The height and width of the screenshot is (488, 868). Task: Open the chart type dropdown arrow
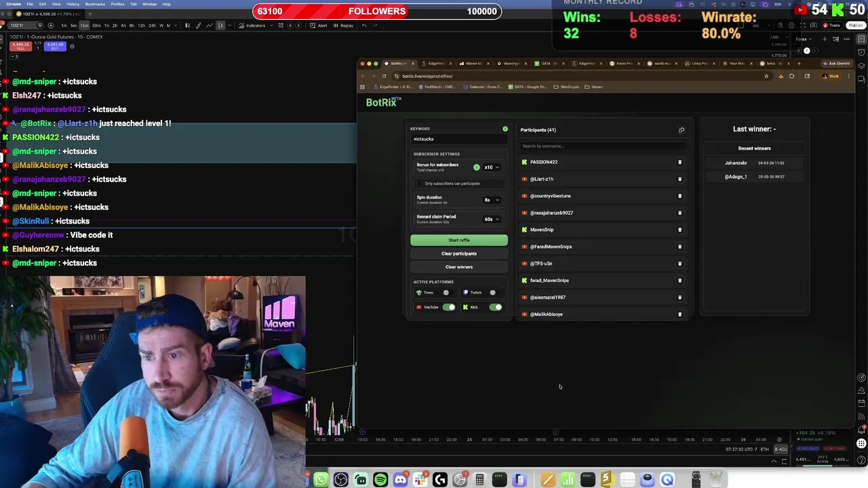(231, 26)
